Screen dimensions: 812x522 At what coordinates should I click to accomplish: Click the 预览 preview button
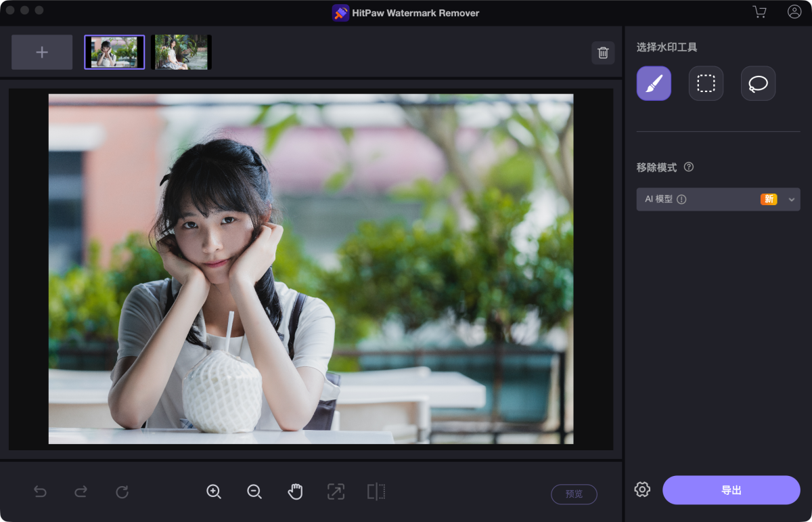click(x=574, y=494)
